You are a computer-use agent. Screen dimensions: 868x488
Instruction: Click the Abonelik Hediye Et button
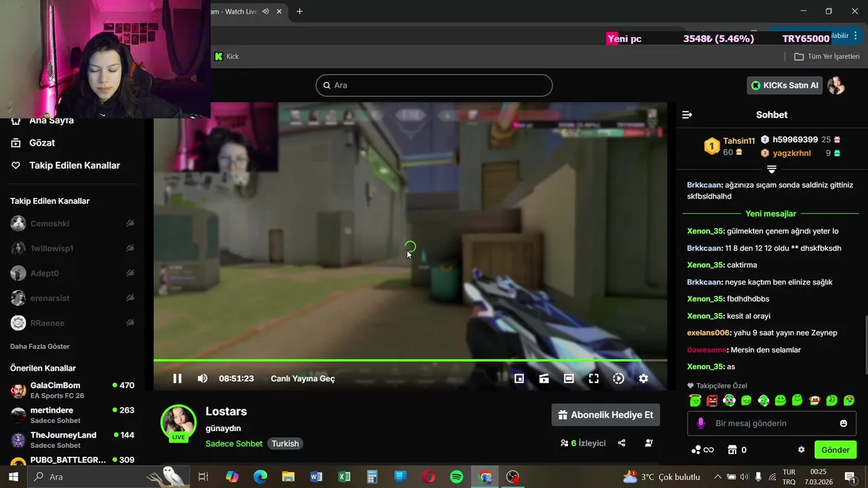point(606,415)
